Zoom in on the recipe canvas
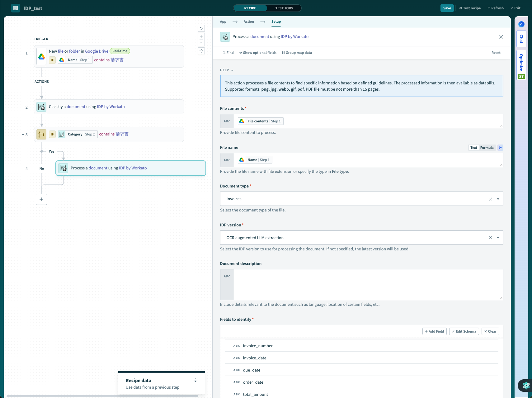The image size is (532, 398). click(201, 36)
